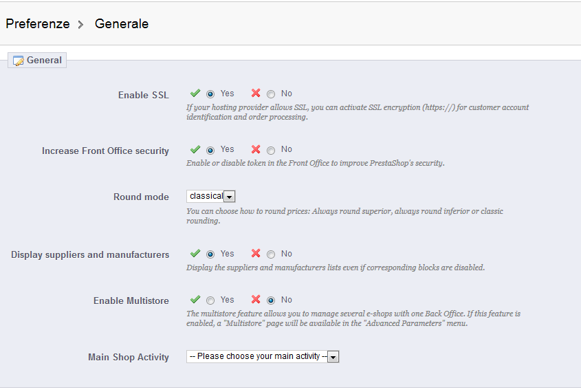
Task: Click the Yes label for Enable SSL
Action: click(227, 94)
